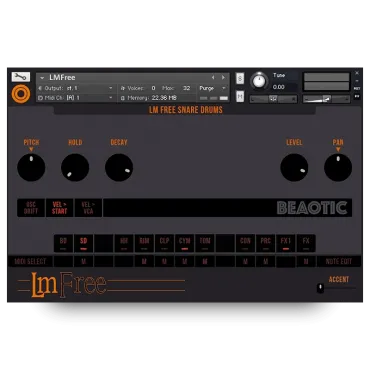370x370 pixels.
Task: Click the Decay knob
Action: pyautogui.click(x=119, y=167)
